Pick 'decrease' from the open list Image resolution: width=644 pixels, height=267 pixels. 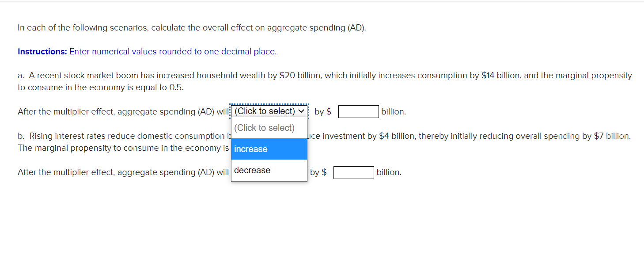(x=252, y=170)
